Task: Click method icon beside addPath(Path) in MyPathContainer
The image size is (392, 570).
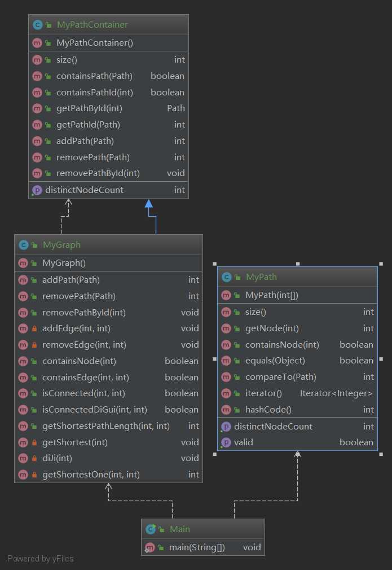Action: [x=37, y=141]
